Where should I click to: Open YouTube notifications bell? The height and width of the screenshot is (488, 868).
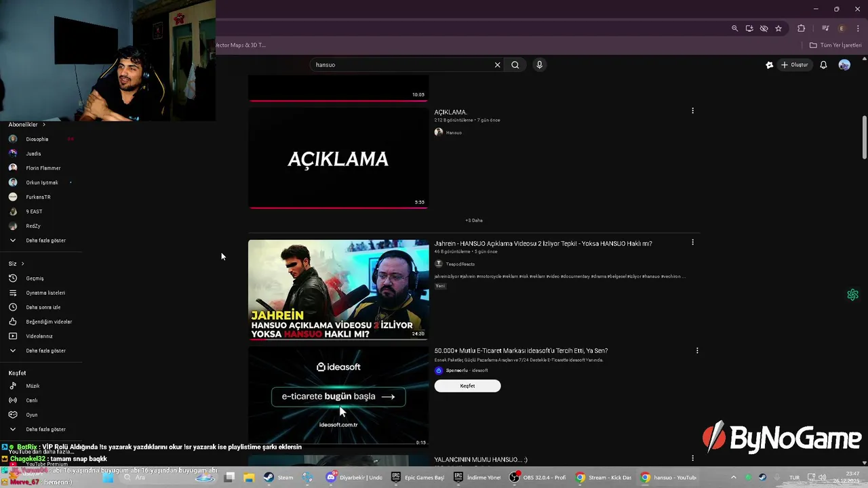(823, 65)
